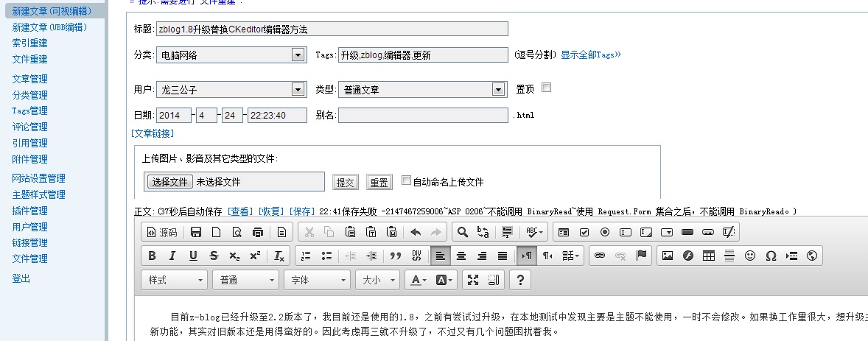Go to 网站设置管理 in sidebar
The height and width of the screenshot is (341, 868).
click(x=39, y=178)
